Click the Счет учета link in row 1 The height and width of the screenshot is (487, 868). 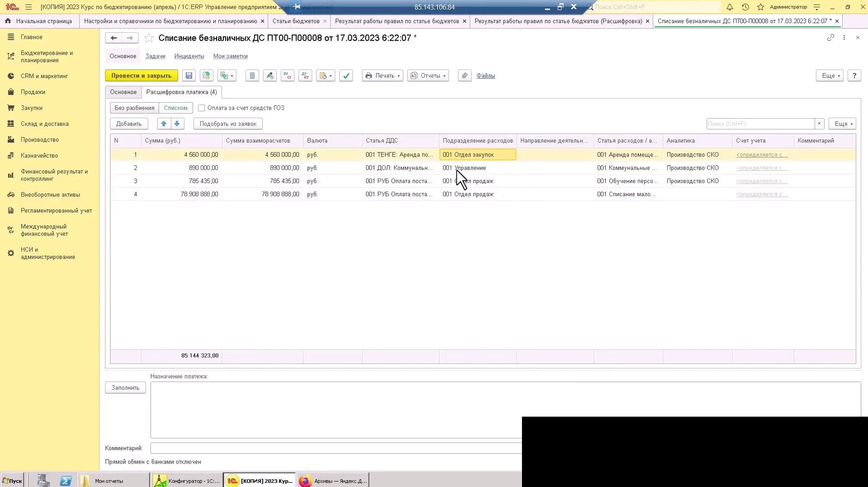point(762,155)
